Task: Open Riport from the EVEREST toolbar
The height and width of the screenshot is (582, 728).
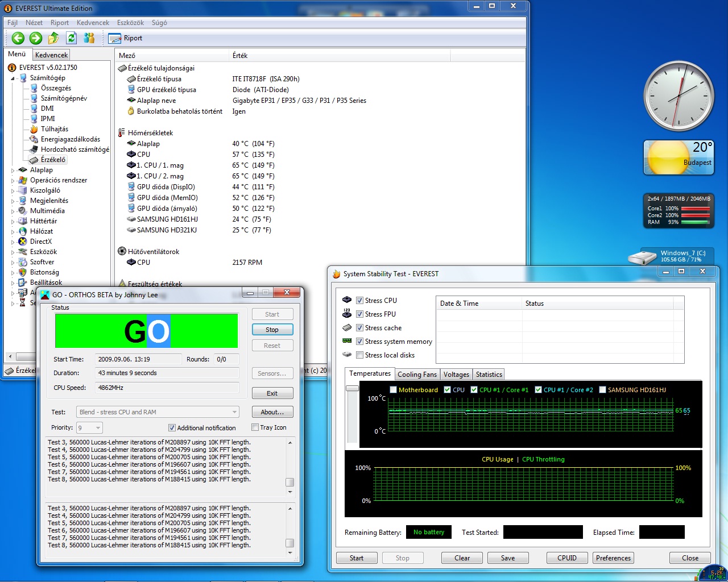Action: point(125,38)
